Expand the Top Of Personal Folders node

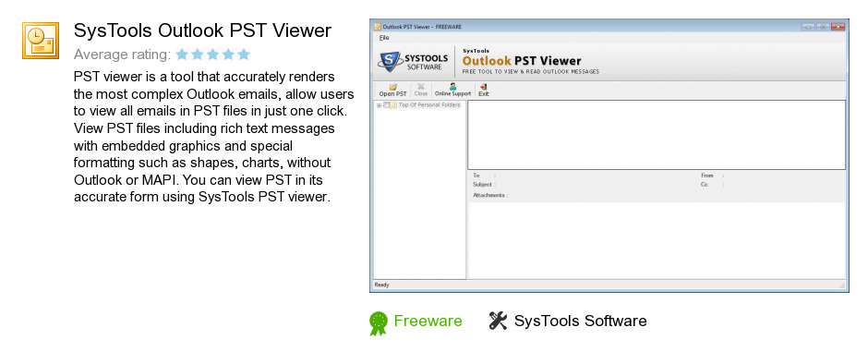click(380, 105)
